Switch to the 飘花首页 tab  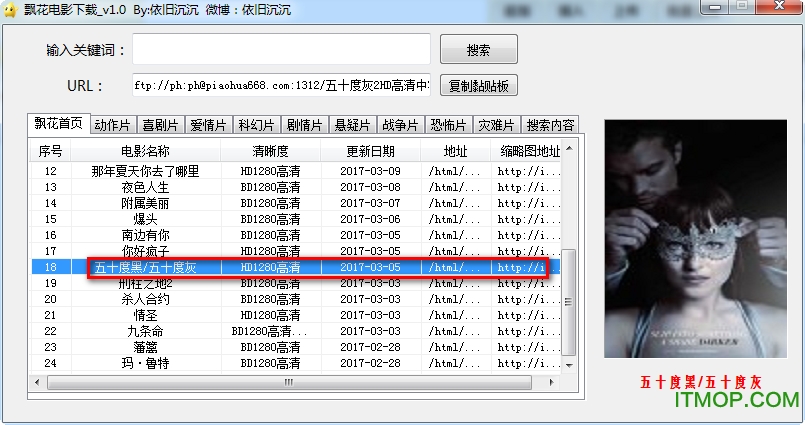(59, 123)
